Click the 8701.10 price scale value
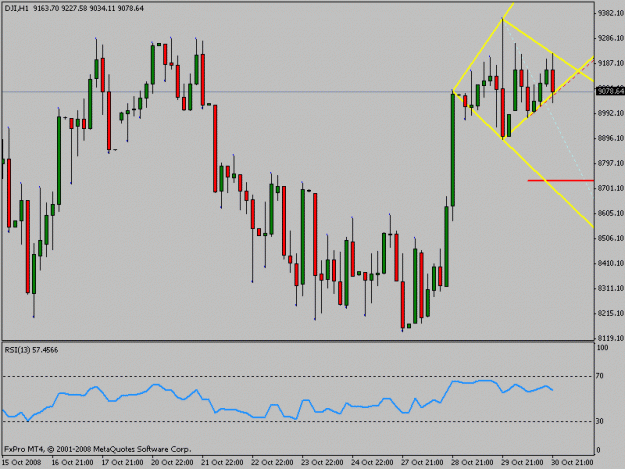The width and height of the screenshot is (625, 469). click(x=610, y=188)
